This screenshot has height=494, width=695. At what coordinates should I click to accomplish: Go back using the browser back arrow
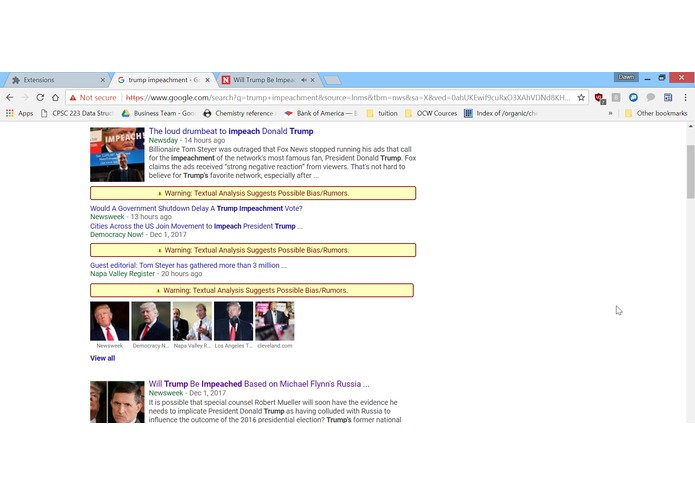pos(10,97)
